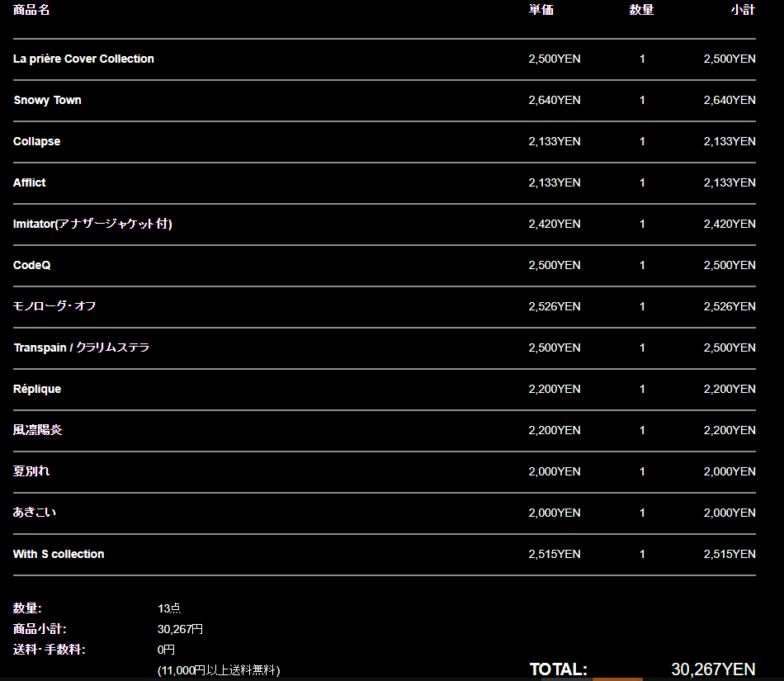Click the '数量' column header
Viewport: 784px width, 681px height.
click(x=641, y=10)
